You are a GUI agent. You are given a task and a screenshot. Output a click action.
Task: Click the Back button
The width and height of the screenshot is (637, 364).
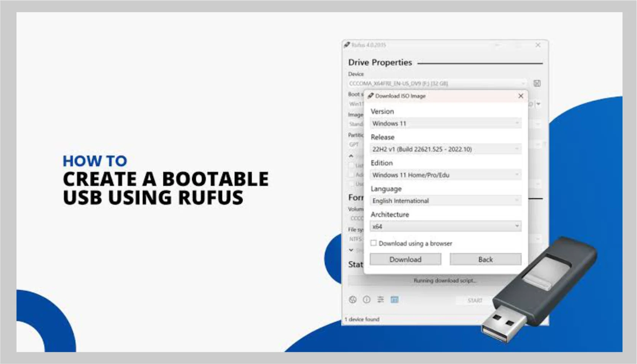click(485, 259)
